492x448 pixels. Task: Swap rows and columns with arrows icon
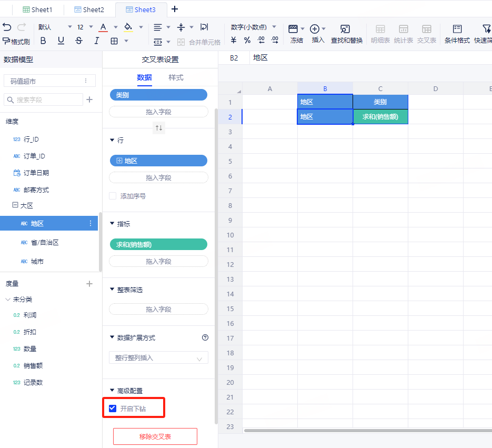pyautogui.click(x=158, y=128)
